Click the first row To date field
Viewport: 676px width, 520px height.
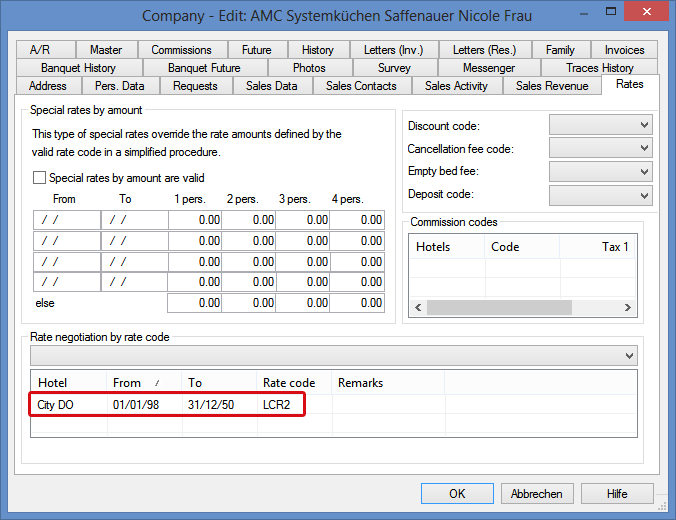click(135, 220)
